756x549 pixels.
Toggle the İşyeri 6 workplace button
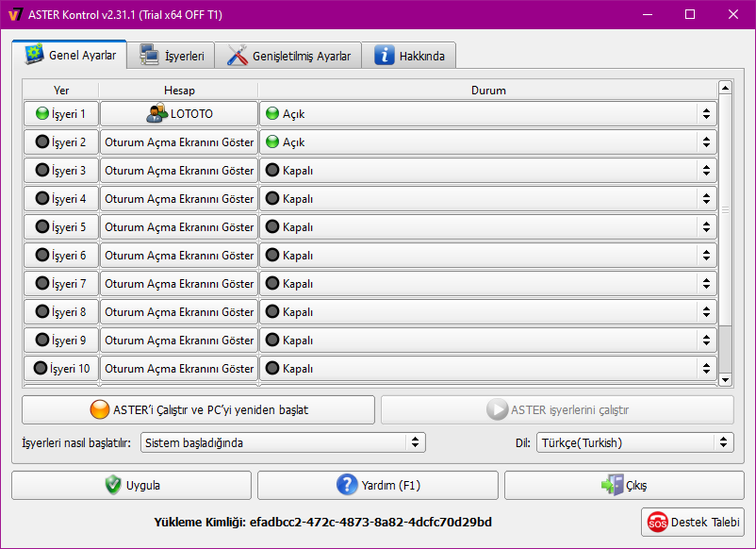point(61,256)
